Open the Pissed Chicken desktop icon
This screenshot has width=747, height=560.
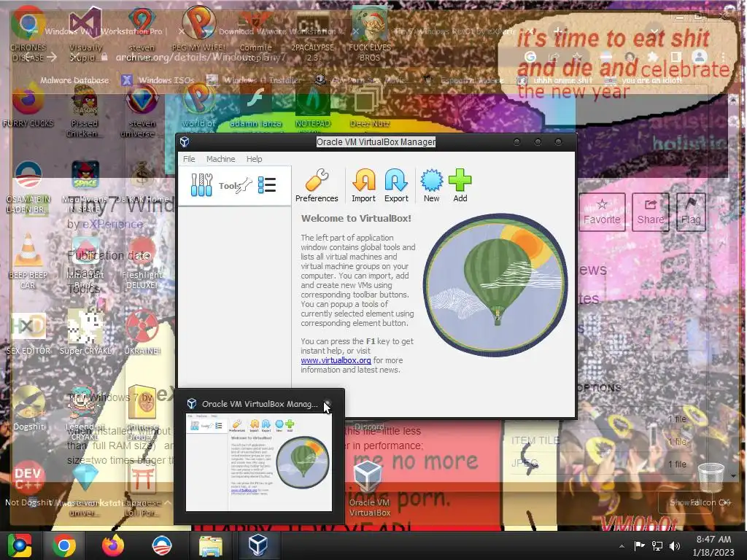[85, 112]
